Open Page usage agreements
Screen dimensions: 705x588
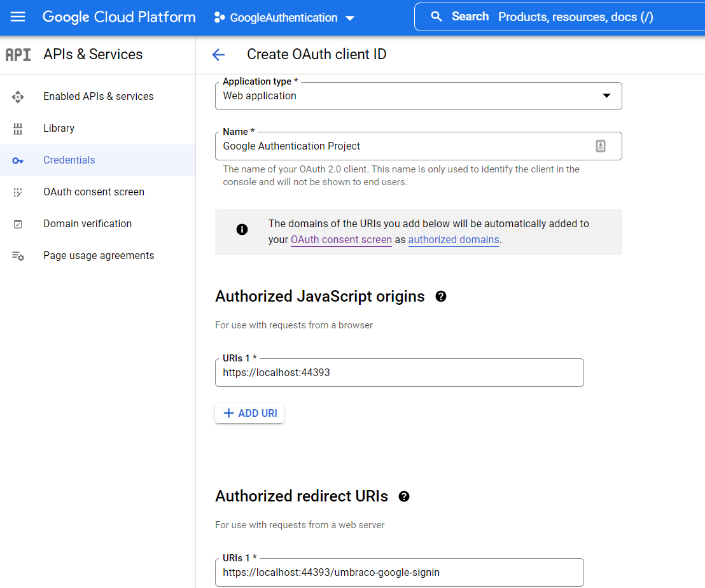click(98, 256)
